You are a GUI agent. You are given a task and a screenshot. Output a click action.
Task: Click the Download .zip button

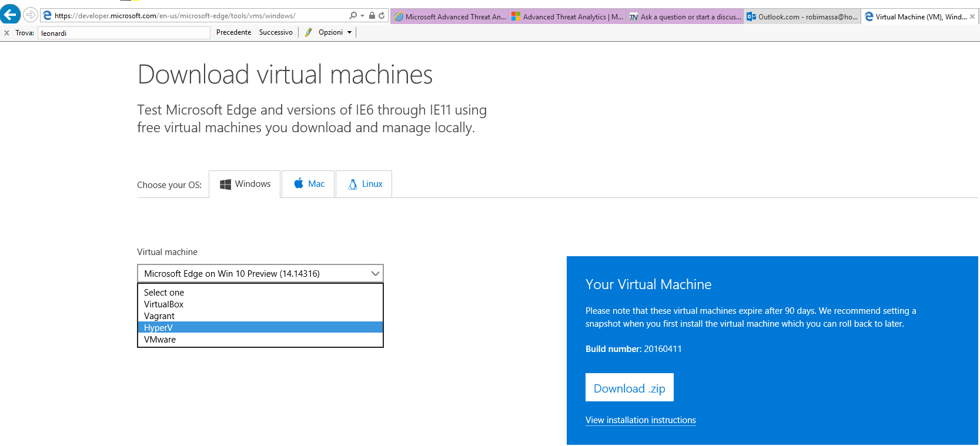[x=630, y=388]
